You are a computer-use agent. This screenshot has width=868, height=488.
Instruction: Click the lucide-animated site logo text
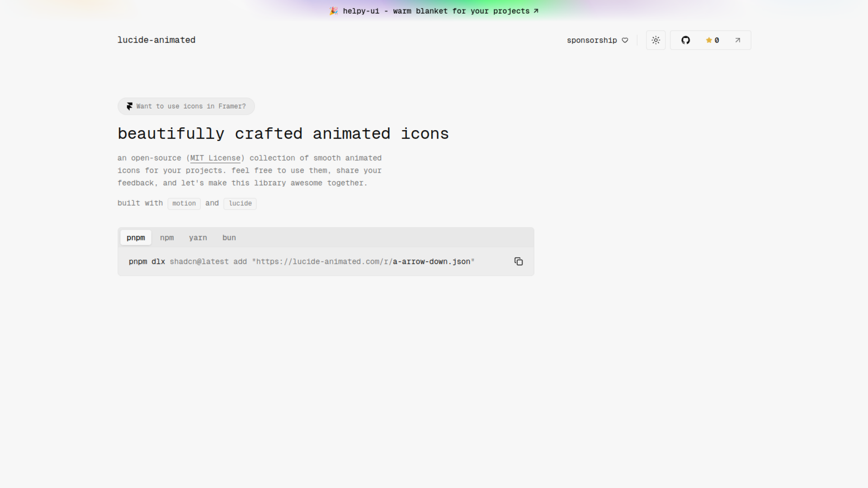click(x=156, y=40)
